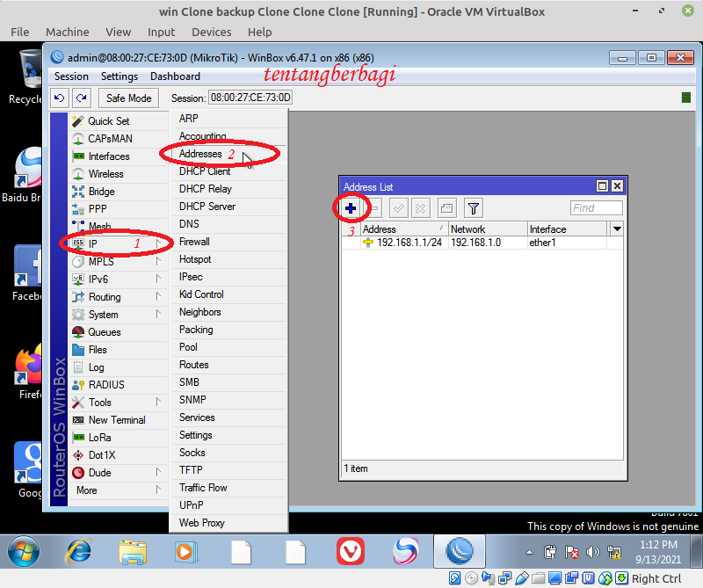The height and width of the screenshot is (588, 703).
Task: Redo with WinBox toolbar arrow
Action: [82, 98]
